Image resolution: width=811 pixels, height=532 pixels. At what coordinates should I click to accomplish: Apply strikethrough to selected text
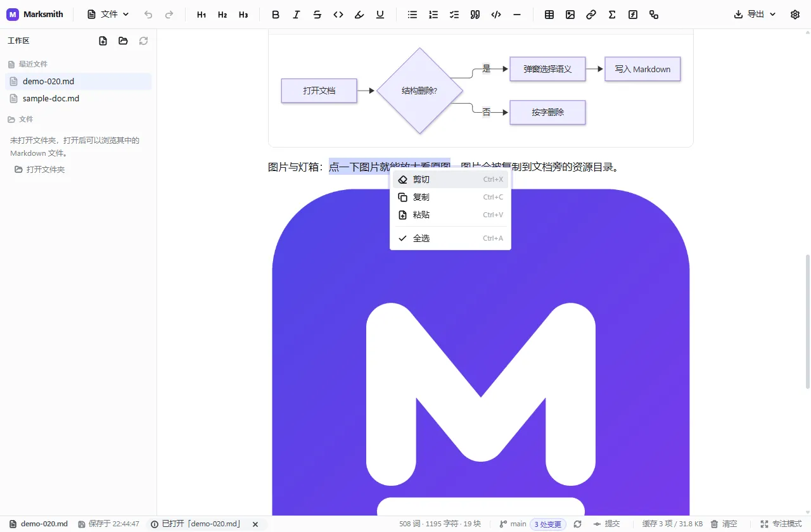pyautogui.click(x=317, y=15)
